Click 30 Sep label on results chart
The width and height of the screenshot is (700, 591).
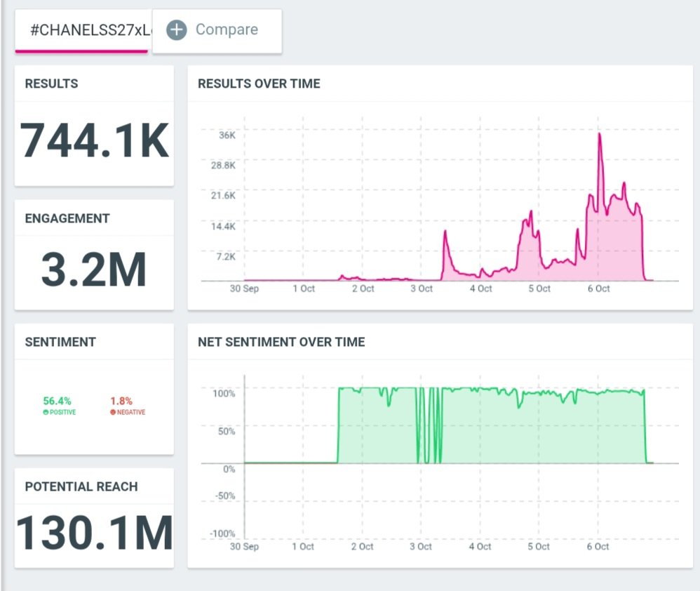pyautogui.click(x=244, y=288)
